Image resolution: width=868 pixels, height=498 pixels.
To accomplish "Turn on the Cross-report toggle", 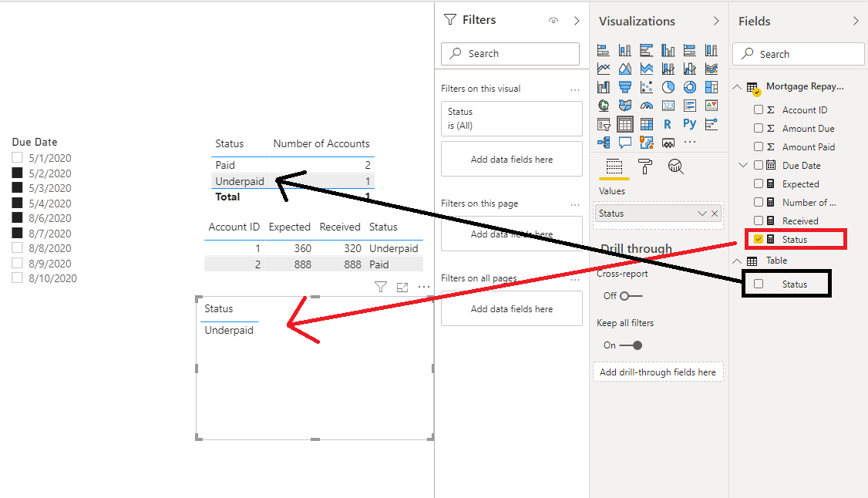I will coord(630,296).
